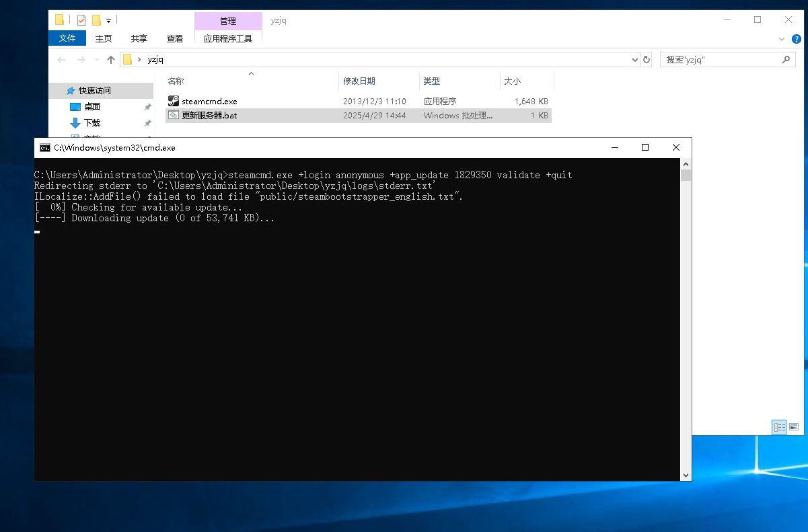The height and width of the screenshot is (532, 808).
Task: Open the cmd.exe window system icon
Action: point(44,148)
